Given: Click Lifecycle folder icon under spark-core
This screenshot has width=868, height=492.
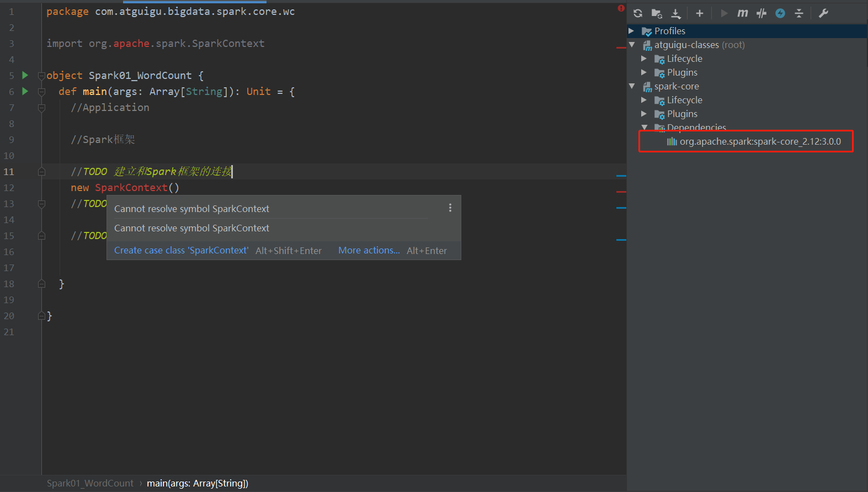Looking at the screenshot, I should click(659, 100).
